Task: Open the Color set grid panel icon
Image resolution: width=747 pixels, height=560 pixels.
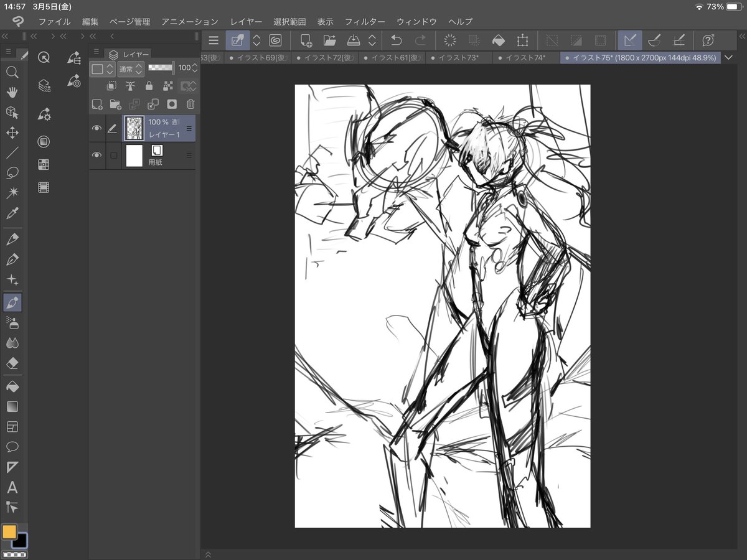Action: pos(44,165)
